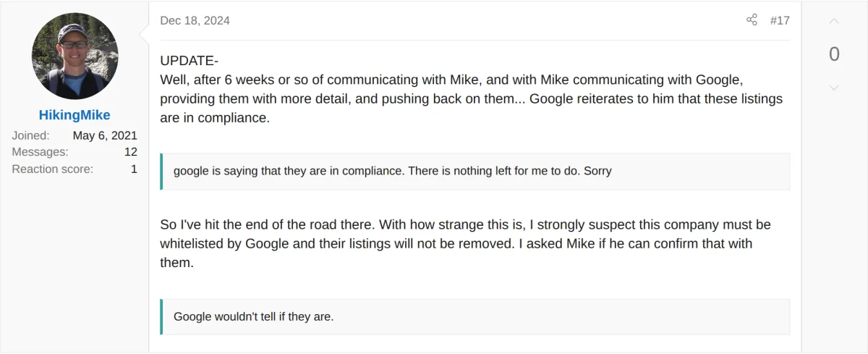Click the vote score showing 0
868x354 pixels.
[834, 54]
